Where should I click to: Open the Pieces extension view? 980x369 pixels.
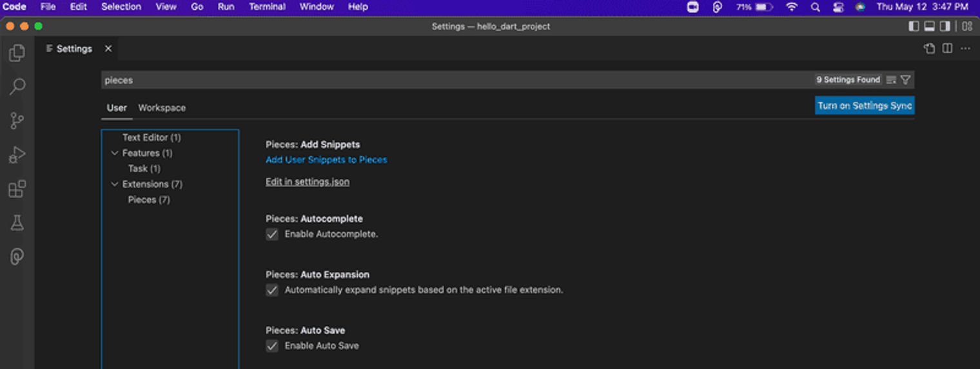tap(17, 257)
